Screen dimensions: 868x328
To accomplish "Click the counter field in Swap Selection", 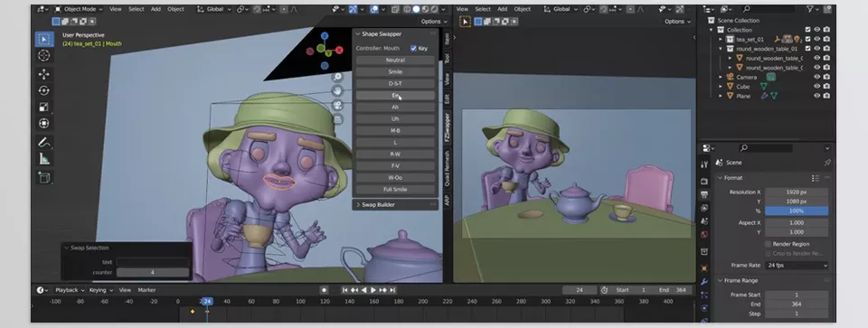I will point(153,273).
